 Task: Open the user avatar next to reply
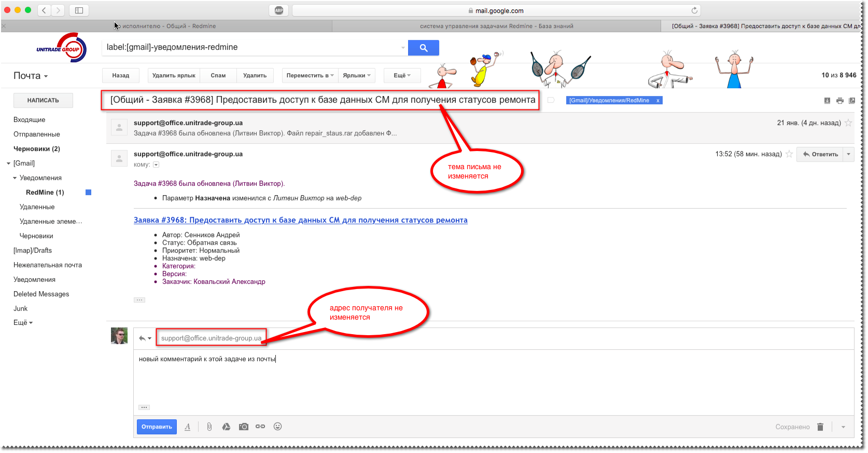click(119, 336)
